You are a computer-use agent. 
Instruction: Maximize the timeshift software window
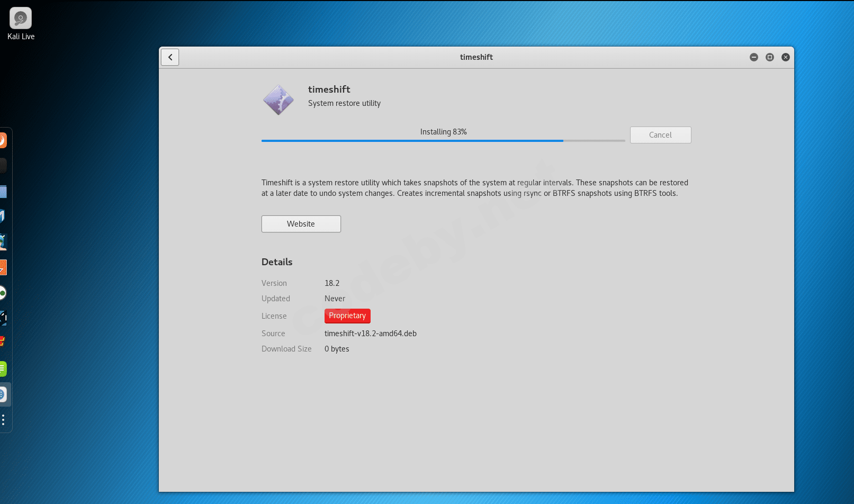pyautogui.click(x=770, y=57)
